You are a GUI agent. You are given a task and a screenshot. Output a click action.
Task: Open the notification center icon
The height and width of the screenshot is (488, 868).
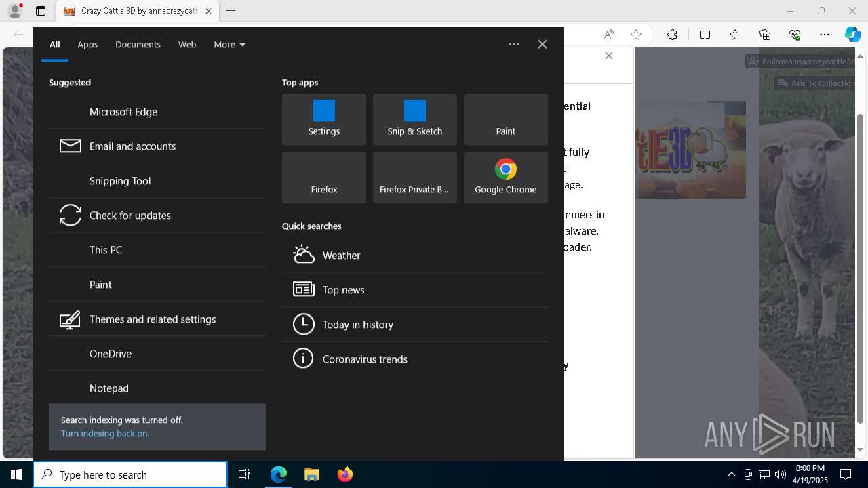(x=846, y=474)
